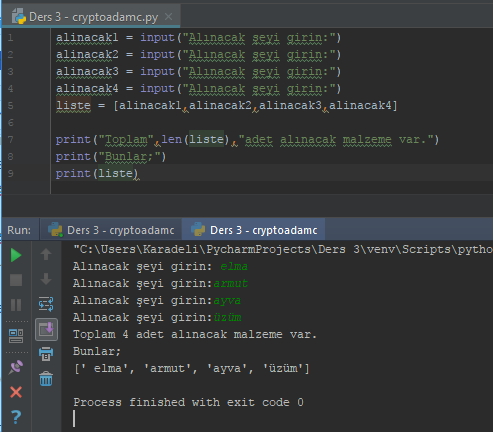Viewport: 493px width, 432px height.
Task: Click the green console input 'üzüm'
Action: pos(227,318)
